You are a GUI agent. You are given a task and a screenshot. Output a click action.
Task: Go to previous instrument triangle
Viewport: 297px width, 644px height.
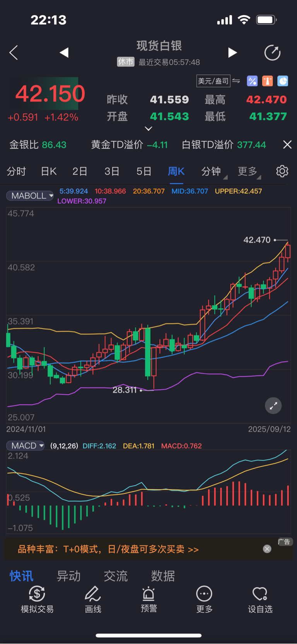click(x=64, y=53)
